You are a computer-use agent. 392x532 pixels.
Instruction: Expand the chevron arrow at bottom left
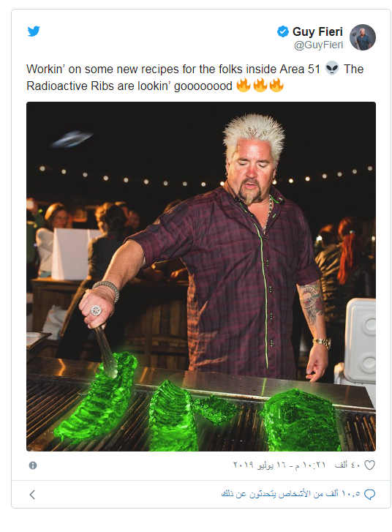pyautogui.click(x=32, y=495)
